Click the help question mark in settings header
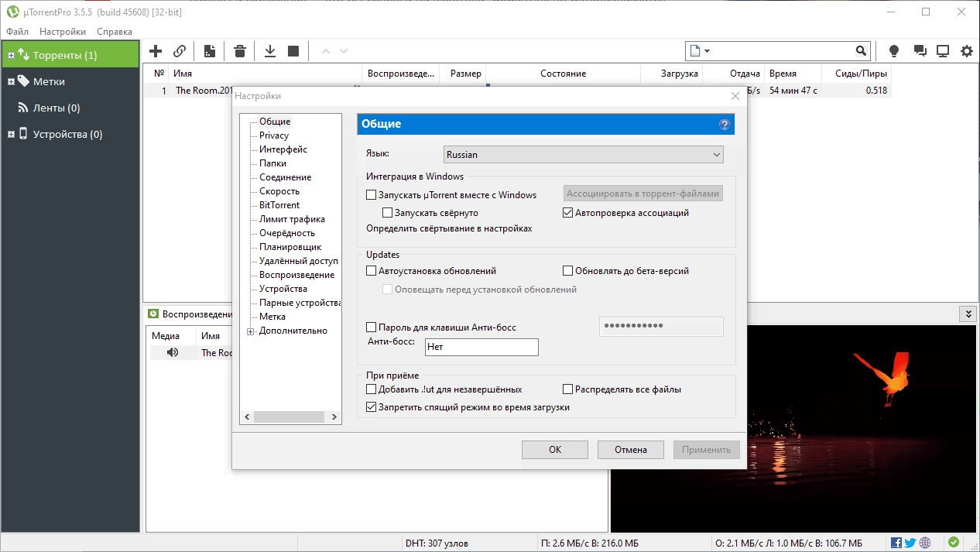Viewport: 980px width, 552px height. coord(725,124)
